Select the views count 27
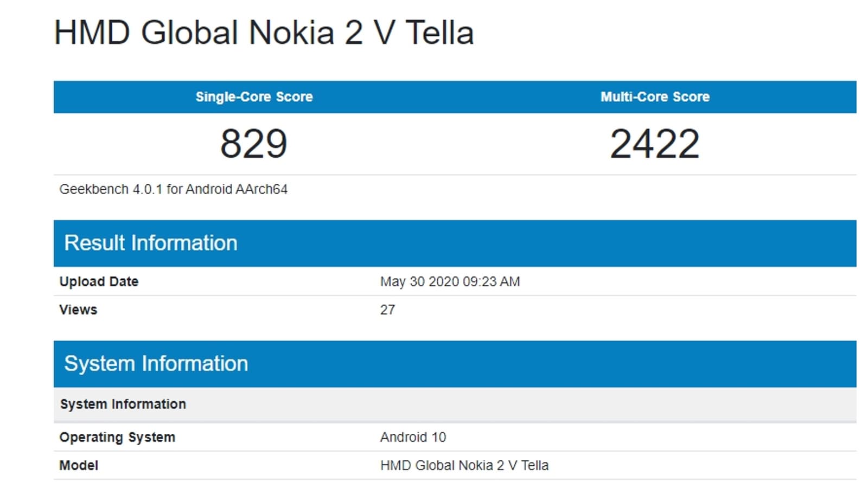Image resolution: width=868 pixels, height=488 pixels. click(x=387, y=310)
